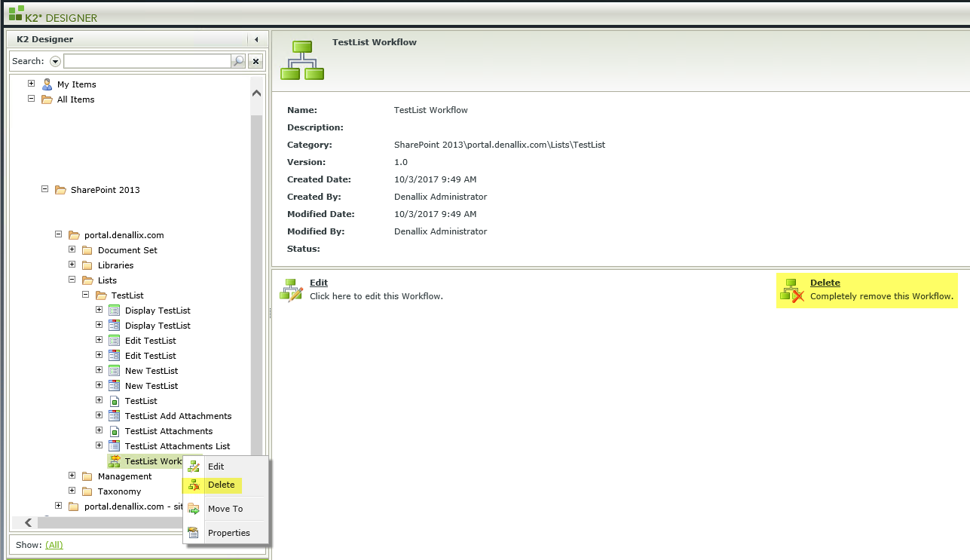Choose Move To from the context menu

pos(226,509)
